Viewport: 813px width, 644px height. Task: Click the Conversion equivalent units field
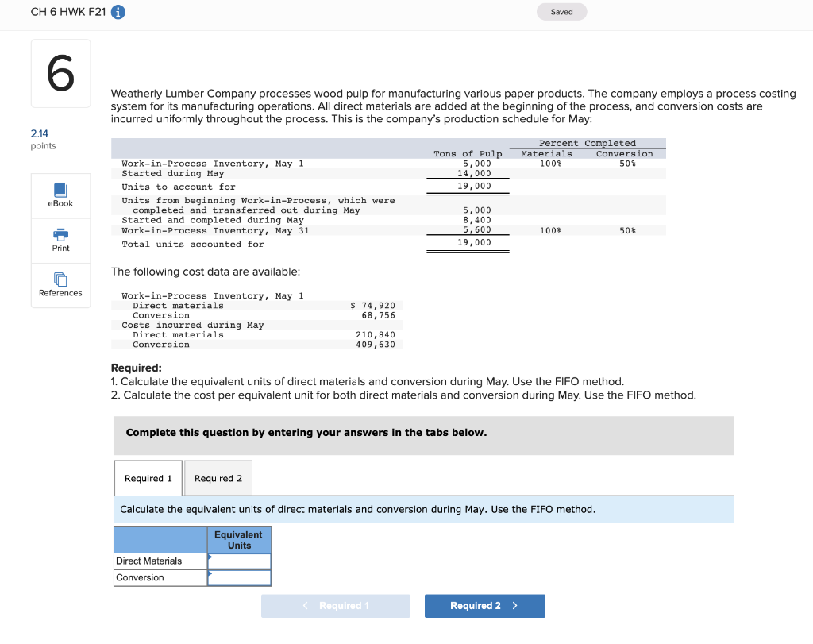239,577
